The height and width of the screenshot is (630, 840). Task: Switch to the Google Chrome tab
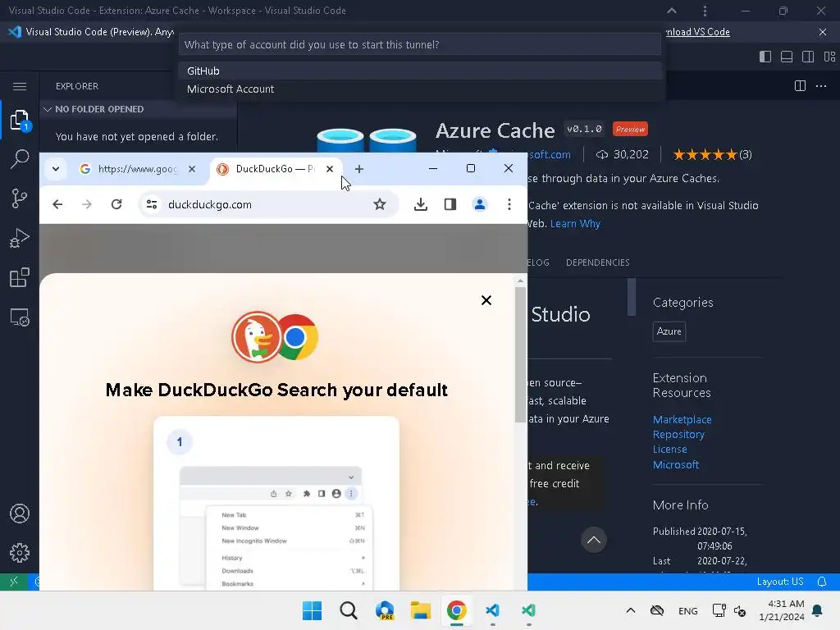(137, 169)
